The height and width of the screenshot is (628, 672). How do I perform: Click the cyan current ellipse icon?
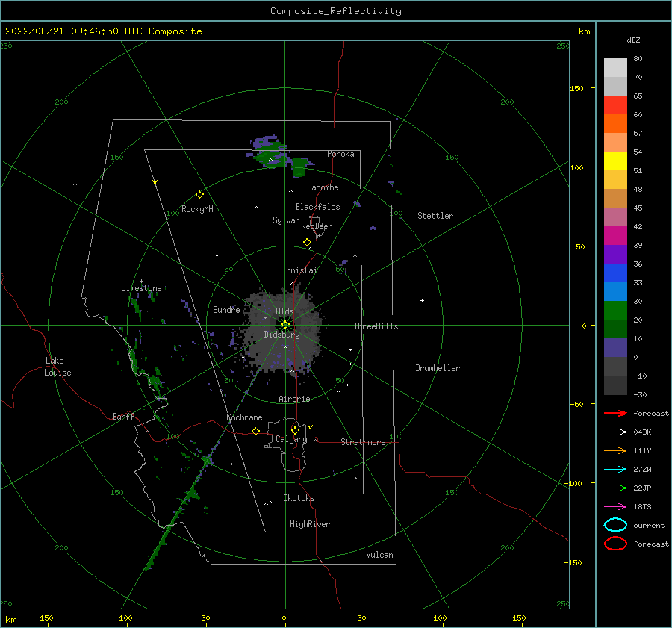(x=615, y=525)
